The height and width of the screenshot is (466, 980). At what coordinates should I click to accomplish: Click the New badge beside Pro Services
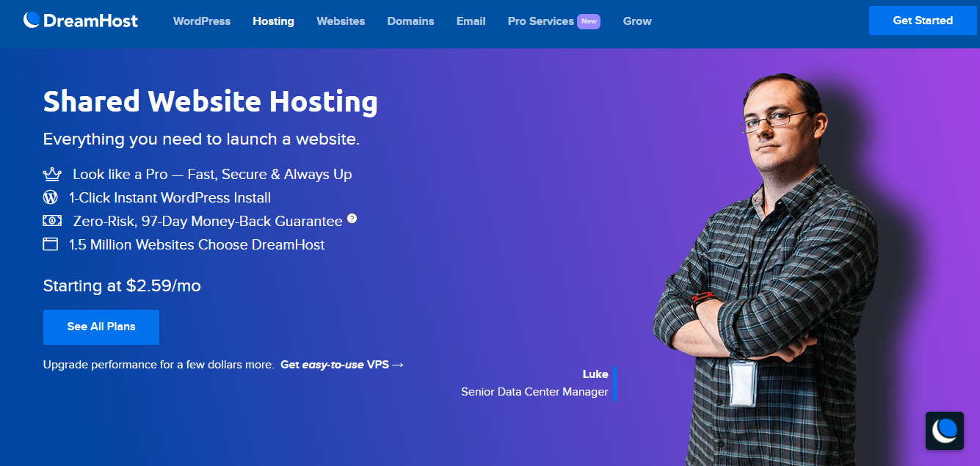coord(589,21)
